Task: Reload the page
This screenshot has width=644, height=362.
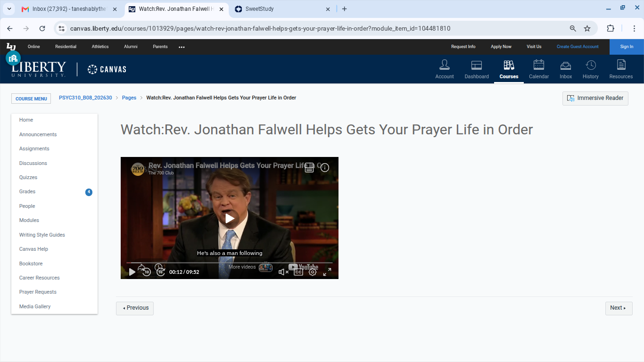Action: click(42, 28)
